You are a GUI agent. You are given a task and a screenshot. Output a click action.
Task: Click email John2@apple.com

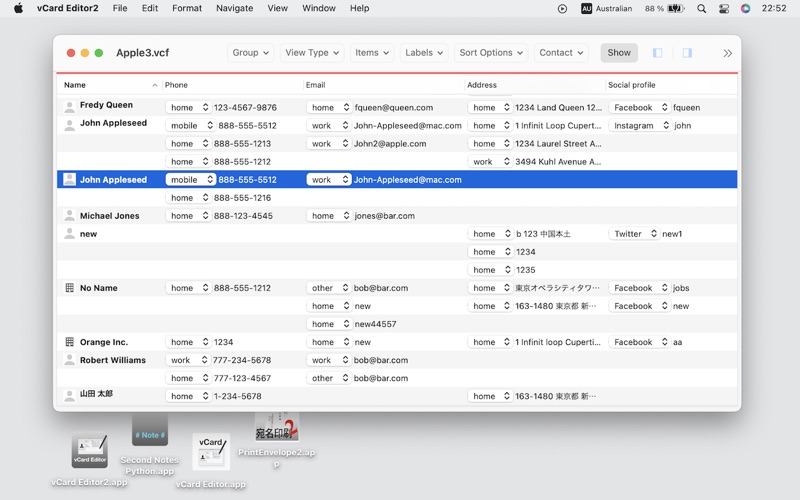point(390,143)
